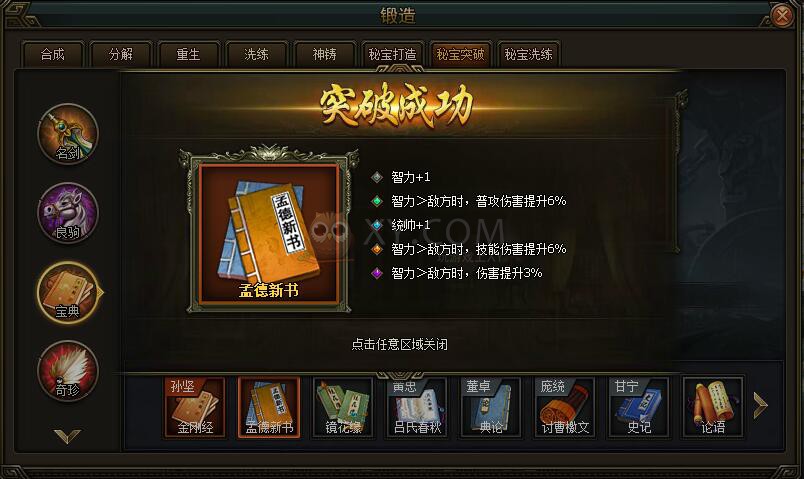804x479 pixels.
Task: Switch to the 合成 tab
Action: click(52, 54)
